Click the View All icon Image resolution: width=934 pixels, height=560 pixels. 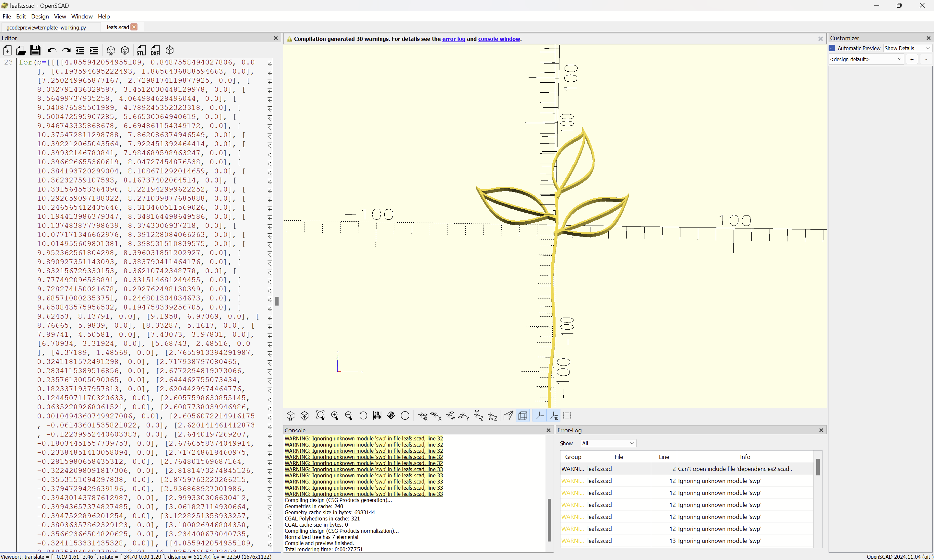(x=320, y=416)
